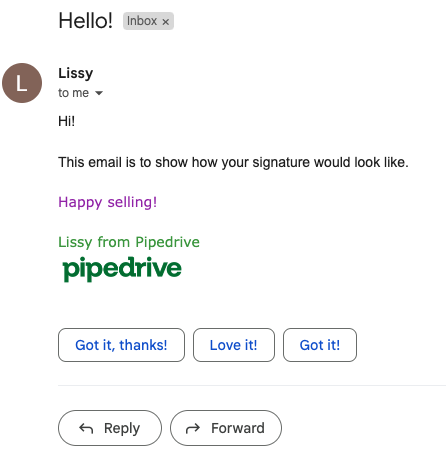Viewport: 446px width, 453px height.
Task: Pick the 'Got it!' smart reply
Action: [x=320, y=345]
